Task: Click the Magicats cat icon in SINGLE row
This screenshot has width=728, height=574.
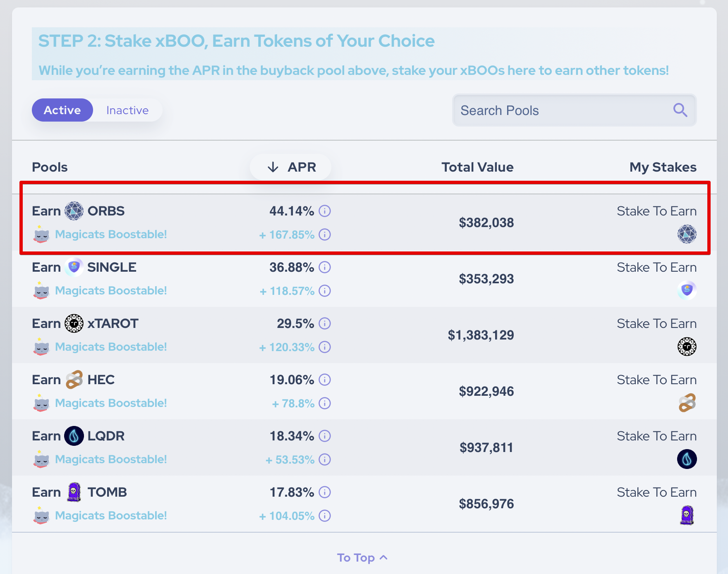Action: pyautogui.click(x=41, y=290)
